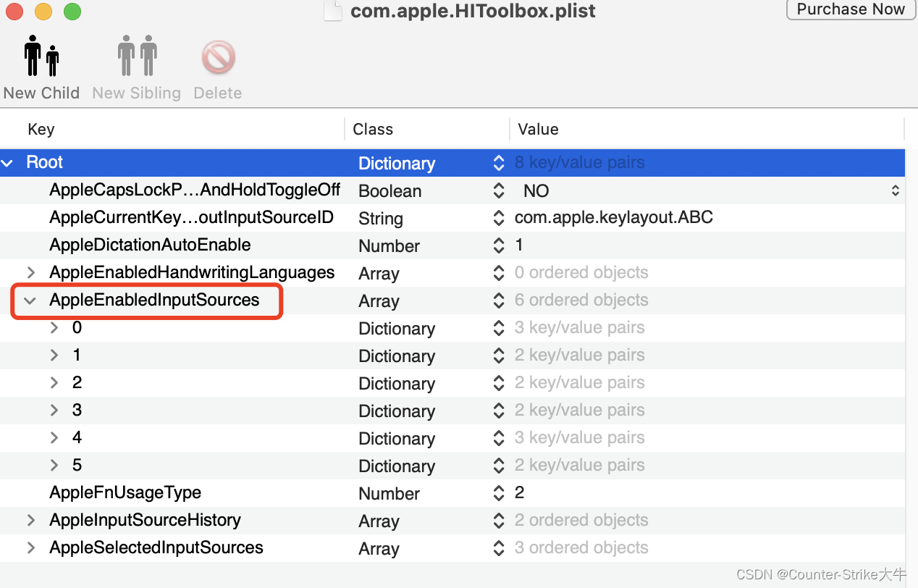Open class stepper for item 5 row
The width and height of the screenshot is (918, 588).
pos(499,466)
